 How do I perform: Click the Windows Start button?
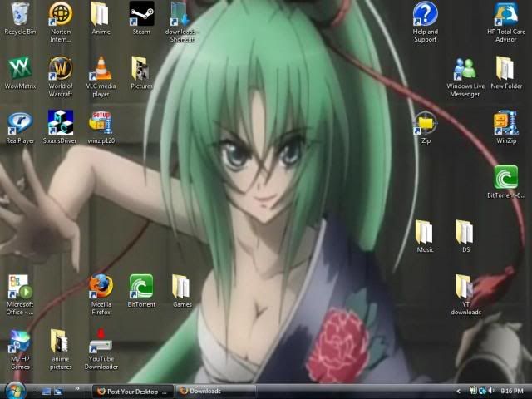[14, 390]
